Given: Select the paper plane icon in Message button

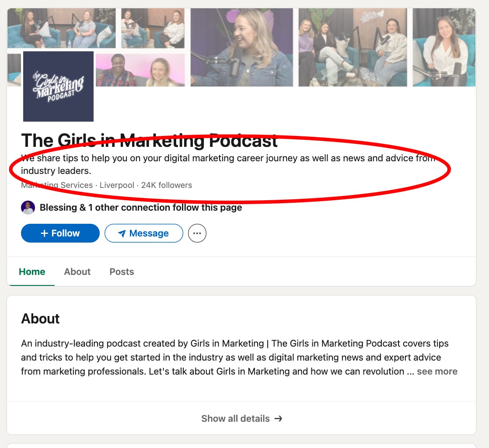Looking at the screenshot, I should pos(121,233).
